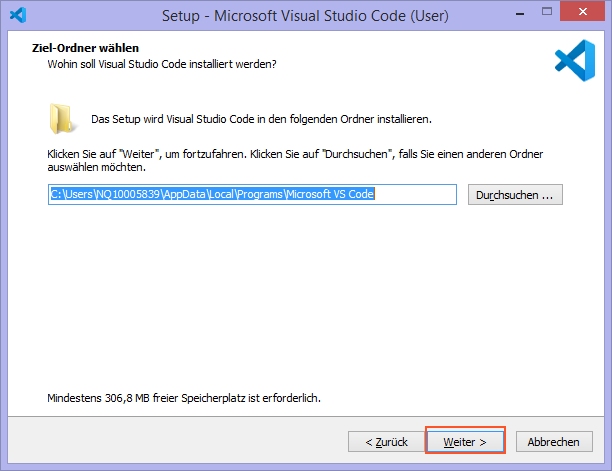
Task: Minimize the setup window
Action: 519,14
